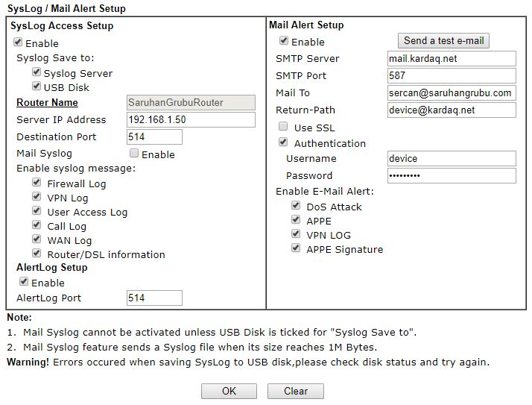Select the Mail To address field
The width and height of the screenshot is (532, 405).
point(452,92)
